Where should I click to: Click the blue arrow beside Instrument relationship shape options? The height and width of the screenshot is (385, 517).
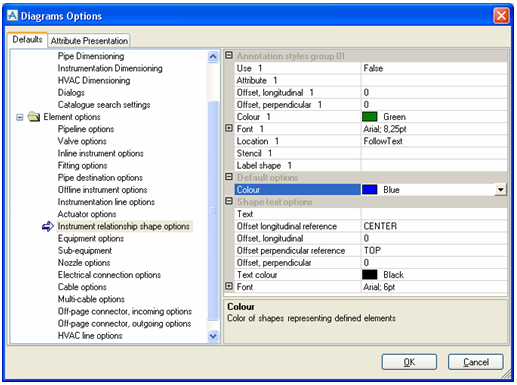click(48, 226)
